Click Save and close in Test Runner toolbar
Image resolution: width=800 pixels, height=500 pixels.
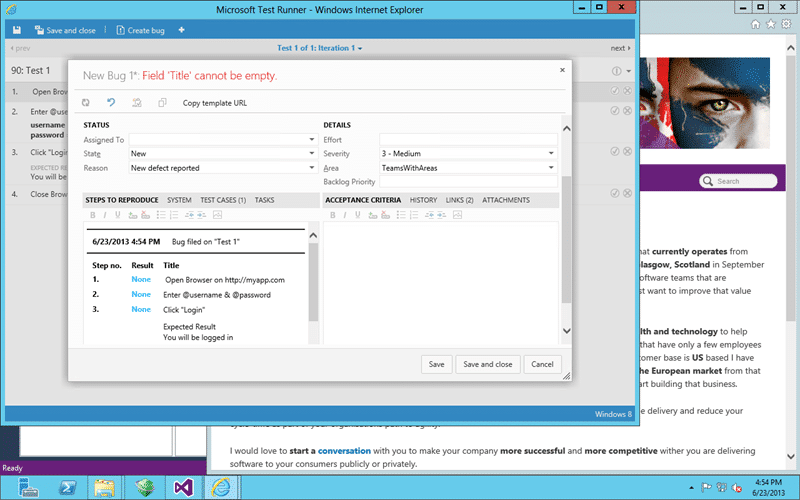click(x=65, y=30)
